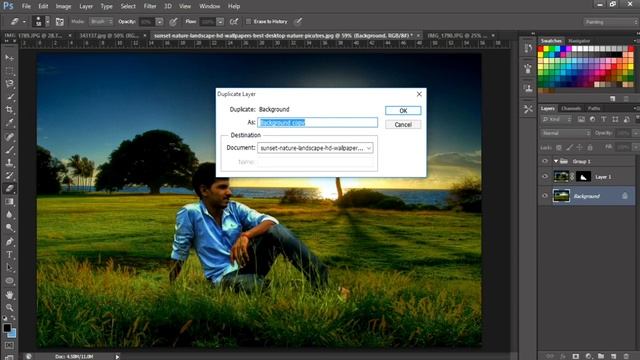
Task: Select the Quick Selection tool
Action: [x=9, y=97]
